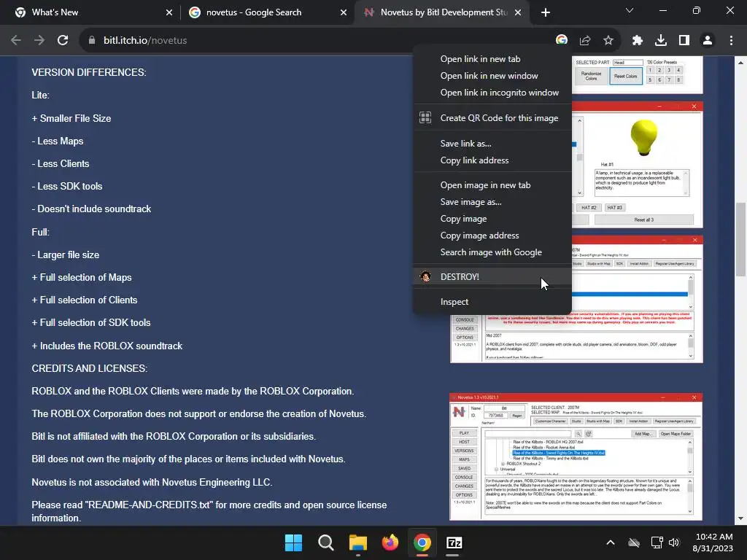Image resolution: width=747 pixels, height=560 pixels.
Task: Open the Windows Start menu
Action: coord(293,542)
